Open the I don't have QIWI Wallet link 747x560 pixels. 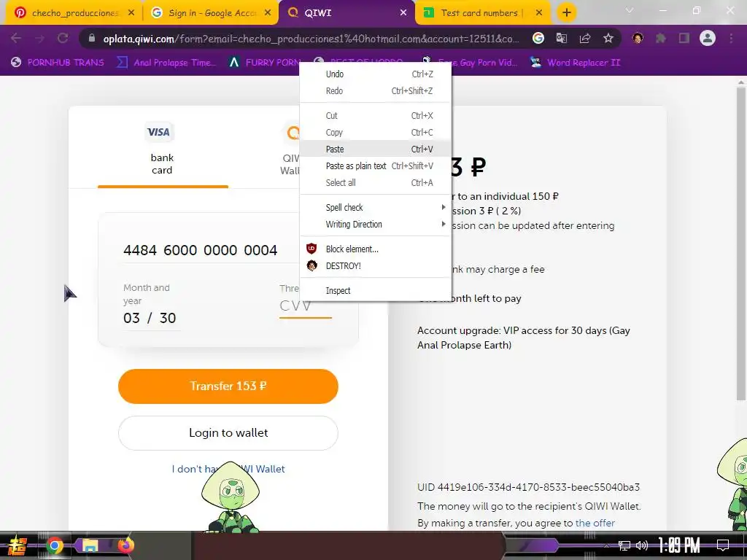[228, 469]
